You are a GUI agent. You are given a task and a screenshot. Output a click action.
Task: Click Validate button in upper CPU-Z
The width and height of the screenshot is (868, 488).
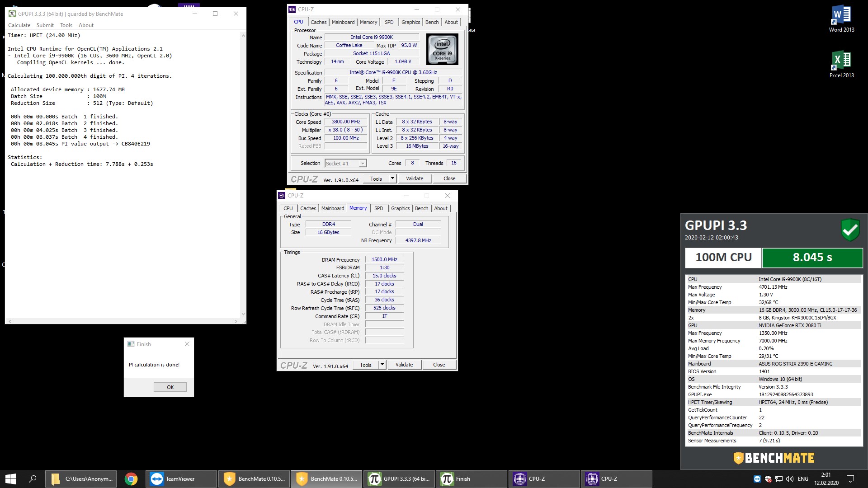coord(415,178)
